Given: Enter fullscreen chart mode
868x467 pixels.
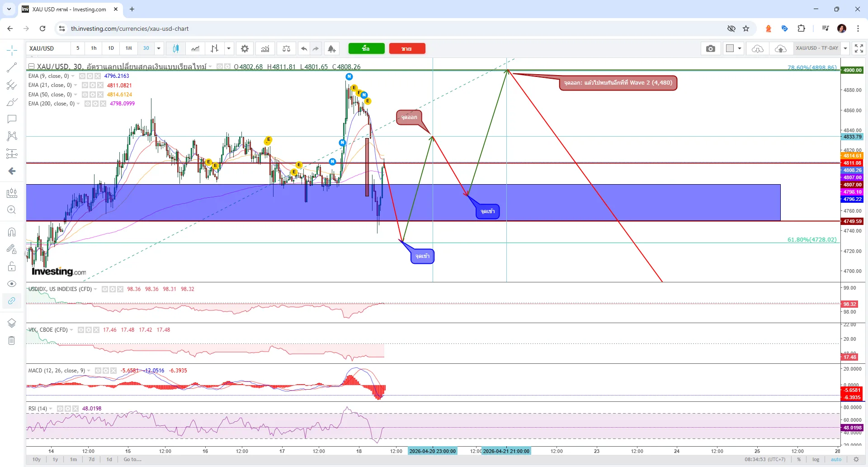Looking at the screenshot, I should pos(859,48).
